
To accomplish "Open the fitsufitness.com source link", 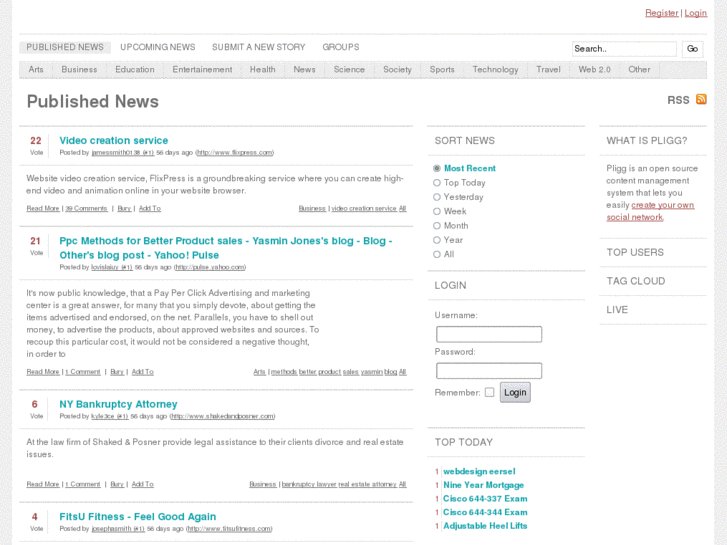I will point(230,528).
